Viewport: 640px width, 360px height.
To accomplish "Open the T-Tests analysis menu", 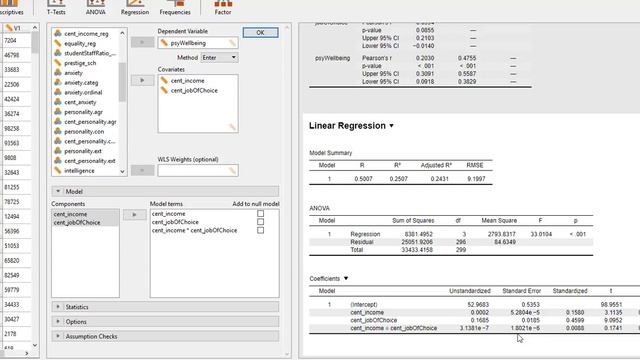I will [x=56, y=8].
